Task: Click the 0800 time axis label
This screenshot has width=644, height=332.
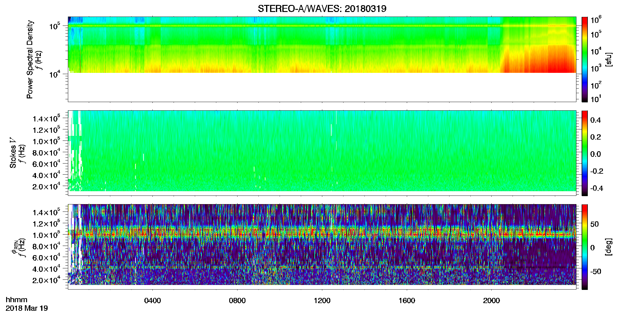Action: click(237, 300)
